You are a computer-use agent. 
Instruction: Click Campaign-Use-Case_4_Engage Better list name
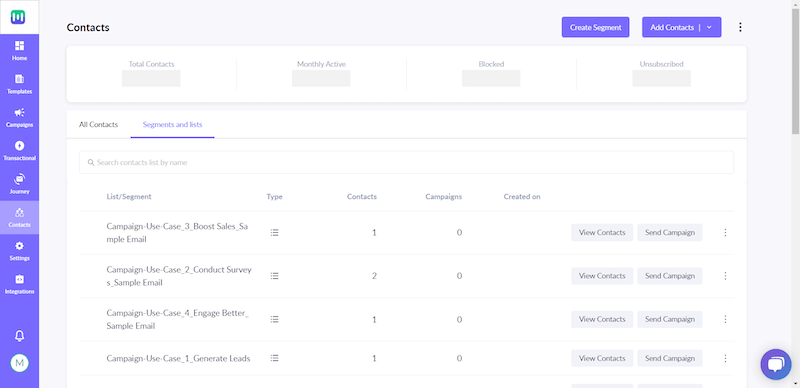(x=178, y=319)
